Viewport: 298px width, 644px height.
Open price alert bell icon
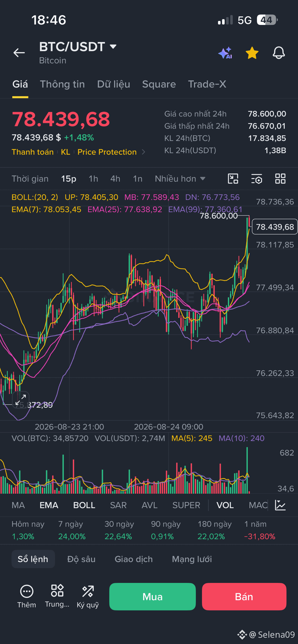(x=279, y=53)
